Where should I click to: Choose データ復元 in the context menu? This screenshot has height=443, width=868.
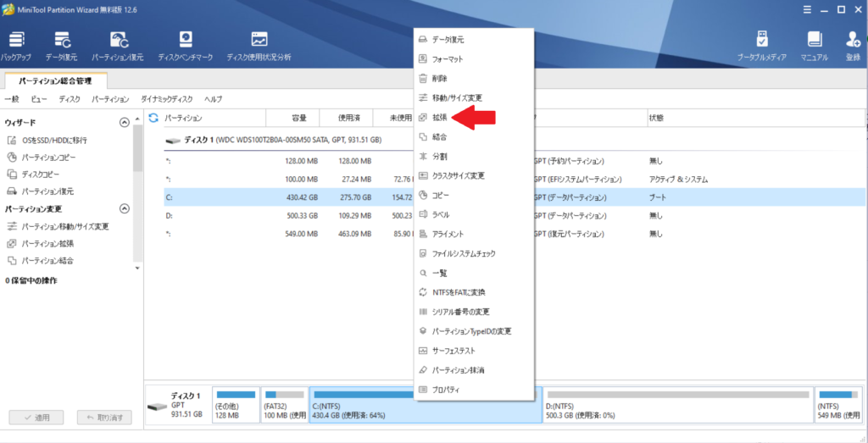click(x=473, y=40)
